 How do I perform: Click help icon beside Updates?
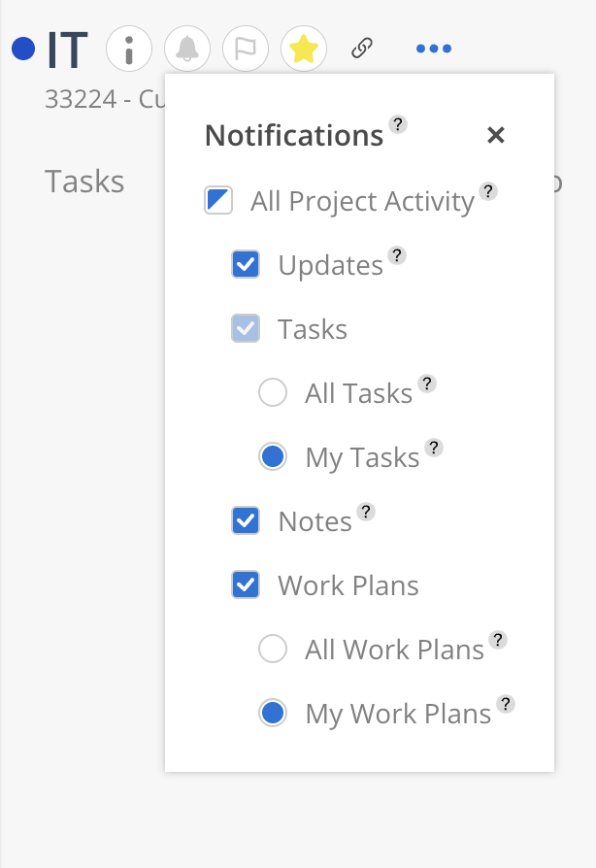(397, 255)
